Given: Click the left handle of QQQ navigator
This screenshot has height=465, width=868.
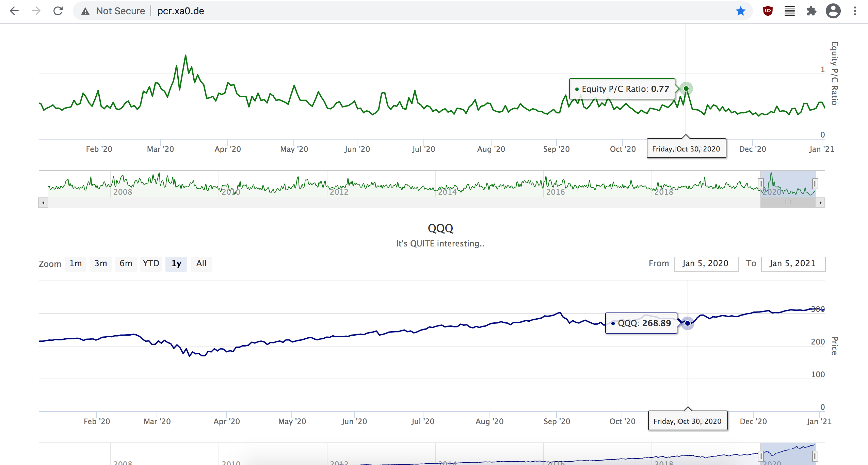Looking at the screenshot, I should [x=760, y=456].
